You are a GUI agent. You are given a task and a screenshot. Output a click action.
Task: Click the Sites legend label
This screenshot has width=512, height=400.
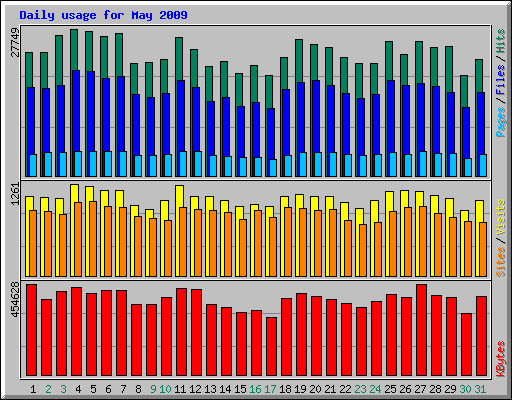501,262
